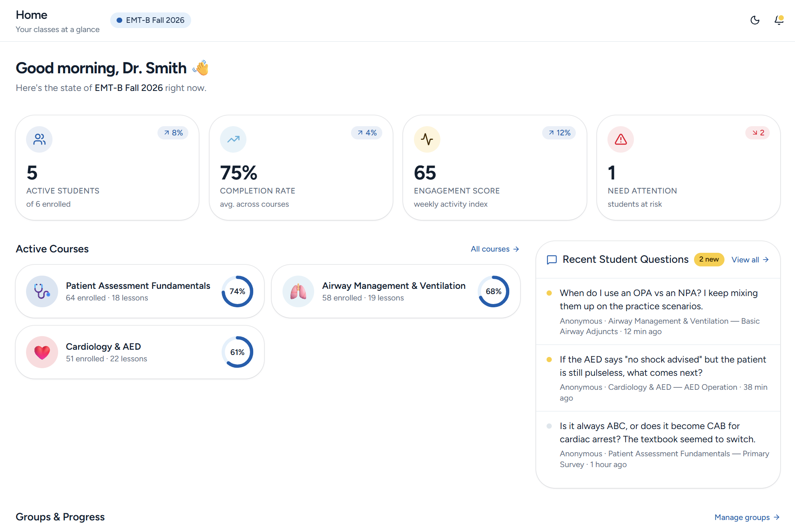The width and height of the screenshot is (795, 532).
Task: Open the AED no shock advised question
Action: click(x=658, y=378)
